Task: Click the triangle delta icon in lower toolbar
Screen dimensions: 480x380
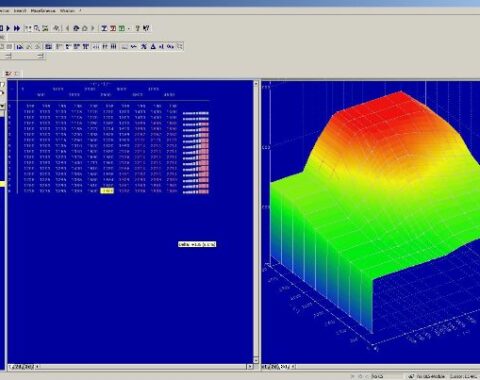Action: [153, 47]
